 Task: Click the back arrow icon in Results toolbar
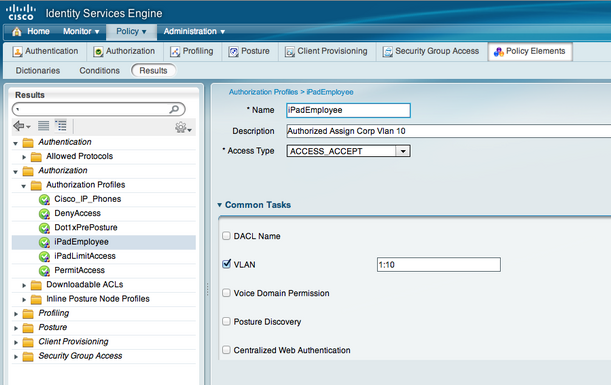point(19,126)
